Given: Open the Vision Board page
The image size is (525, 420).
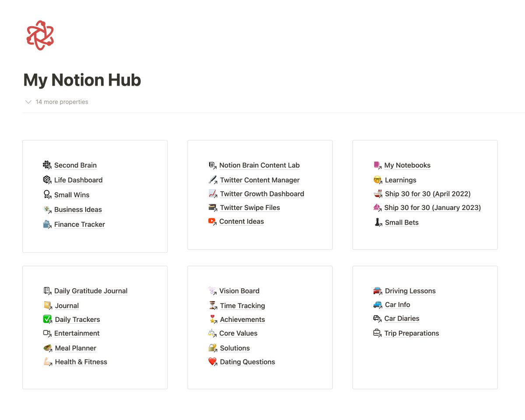Looking at the screenshot, I should click(x=239, y=291).
